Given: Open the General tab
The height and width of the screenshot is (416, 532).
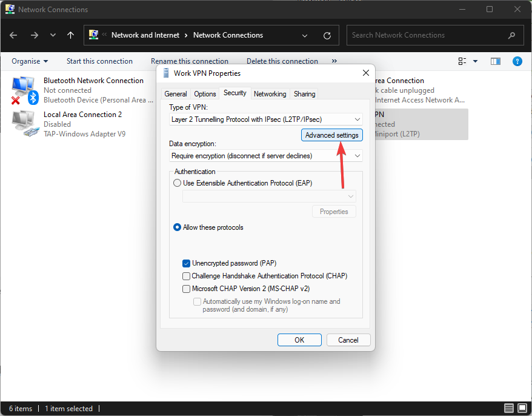Looking at the screenshot, I should (176, 94).
